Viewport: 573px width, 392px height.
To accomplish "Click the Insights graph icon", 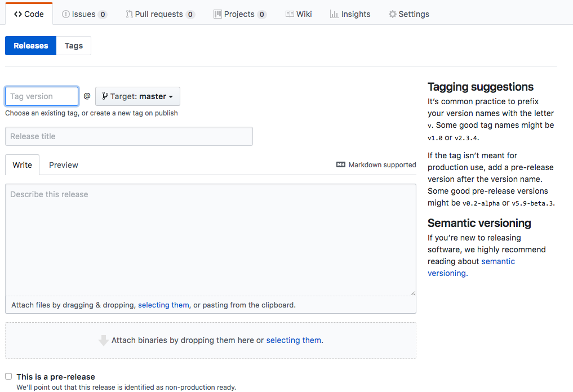I will [x=334, y=14].
